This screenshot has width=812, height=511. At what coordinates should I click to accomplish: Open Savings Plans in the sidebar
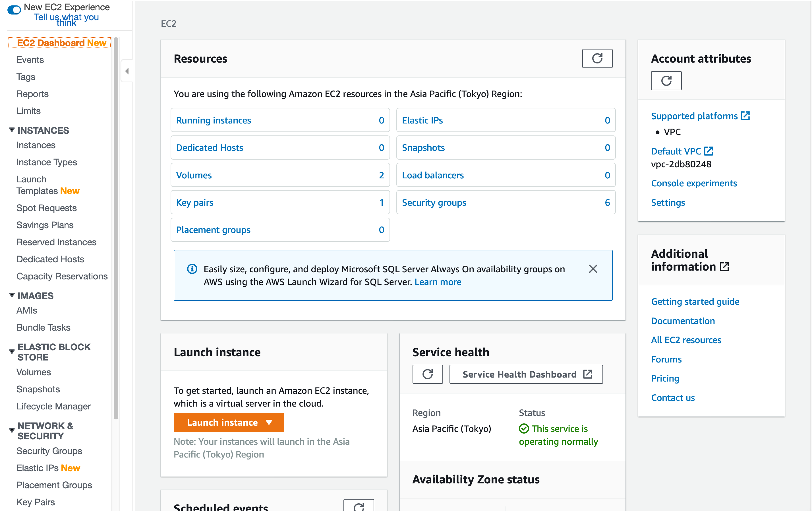pos(45,225)
